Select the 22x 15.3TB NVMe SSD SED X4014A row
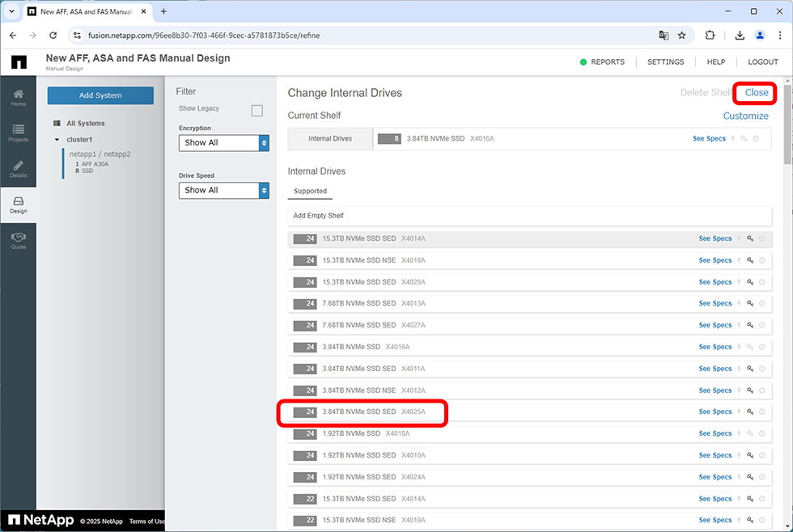Image resolution: width=793 pixels, height=532 pixels. pyautogui.click(x=529, y=499)
